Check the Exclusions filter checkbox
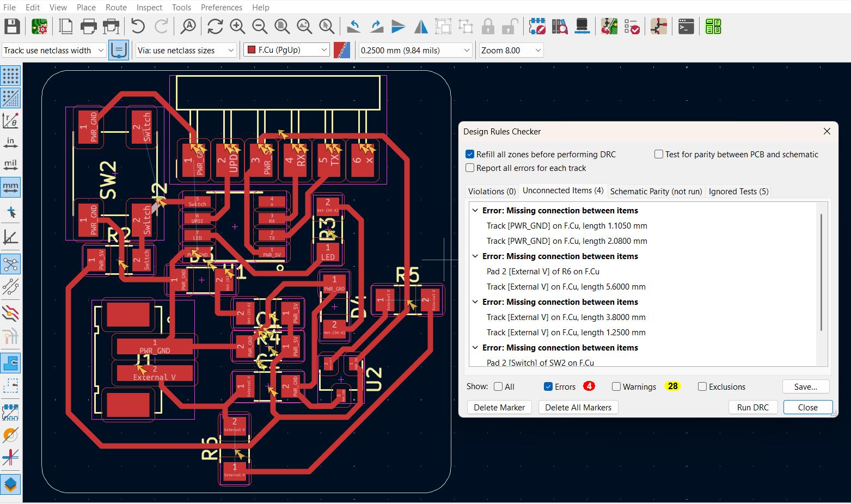851x504 pixels. 702,386
